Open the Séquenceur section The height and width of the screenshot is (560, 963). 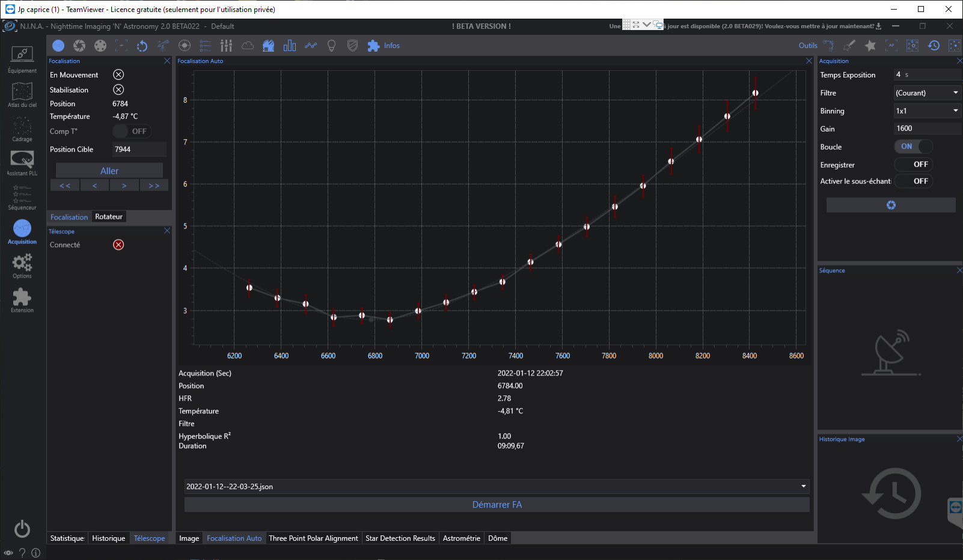click(22, 197)
